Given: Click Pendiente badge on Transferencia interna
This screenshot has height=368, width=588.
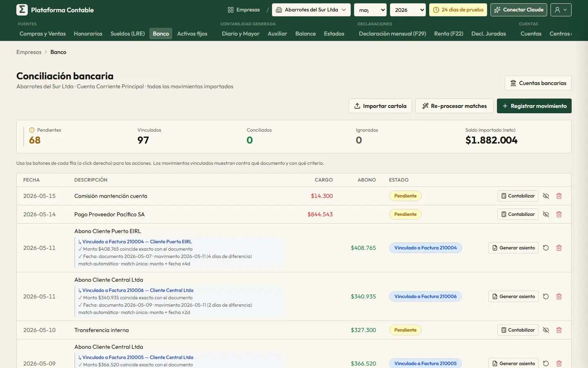Looking at the screenshot, I should pos(405,330).
